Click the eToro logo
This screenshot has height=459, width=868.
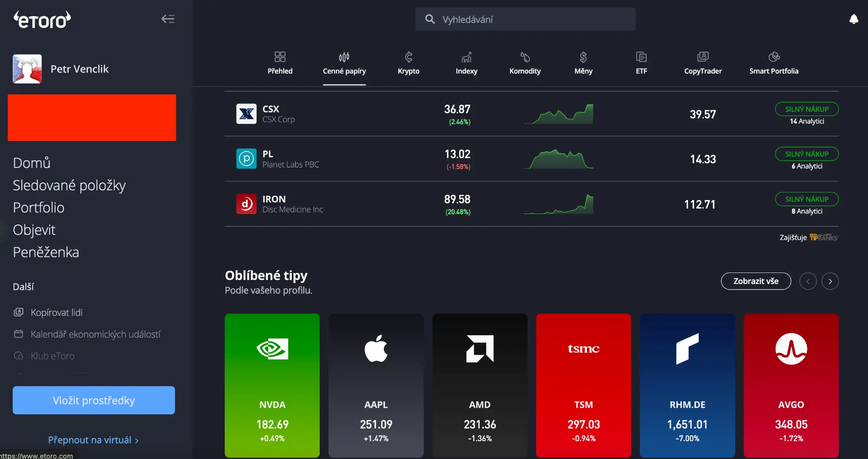coord(42,19)
